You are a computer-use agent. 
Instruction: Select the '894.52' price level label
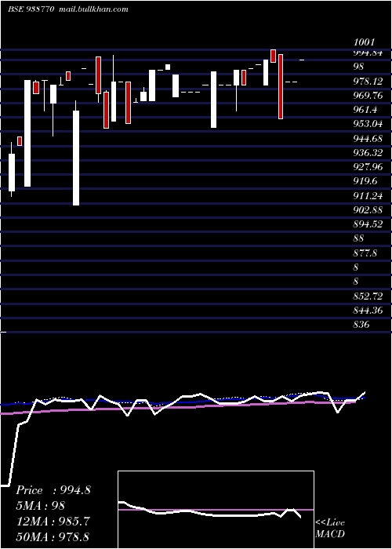click(368, 224)
